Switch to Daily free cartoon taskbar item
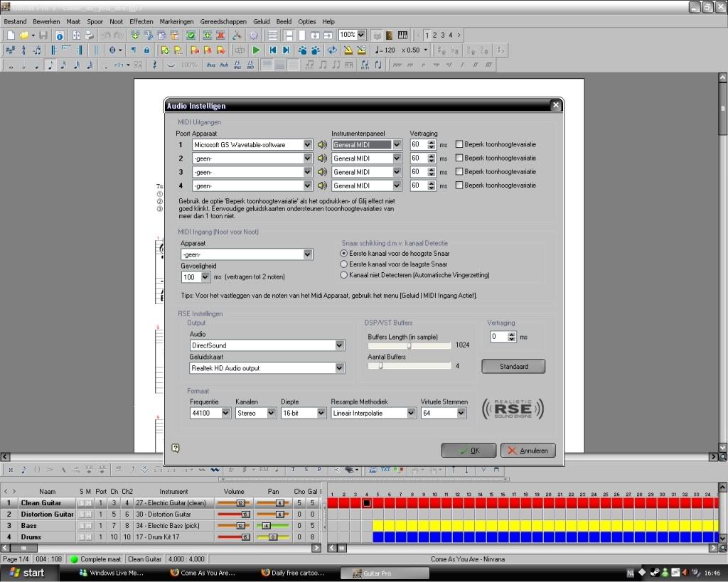Image resolution: width=728 pixels, height=582 pixels. [294, 573]
